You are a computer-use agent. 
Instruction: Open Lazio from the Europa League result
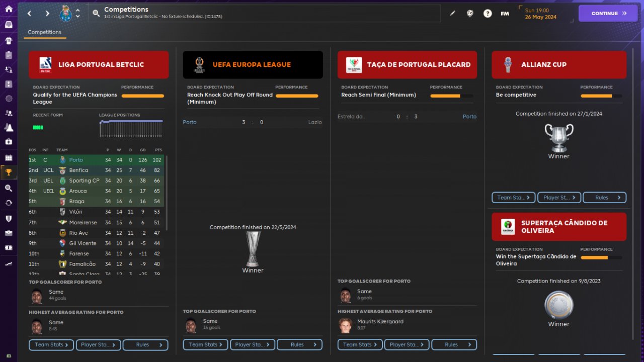pyautogui.click(x=314, y=122)
